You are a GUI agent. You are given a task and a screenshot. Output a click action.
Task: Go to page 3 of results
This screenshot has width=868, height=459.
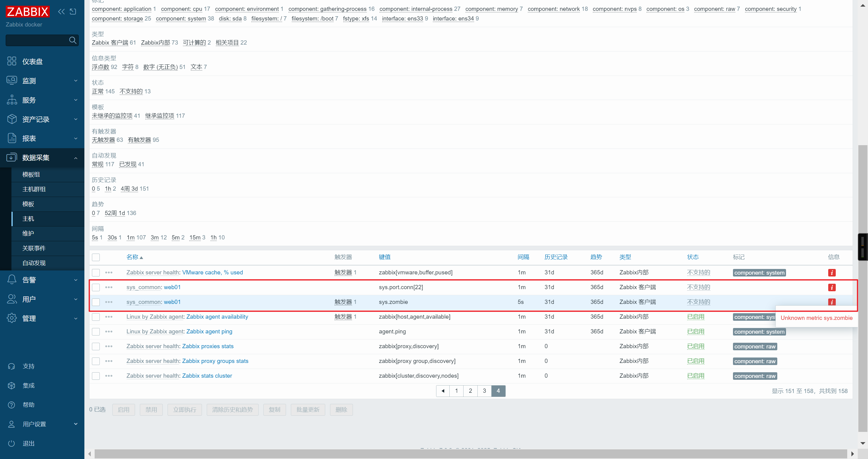484,391
